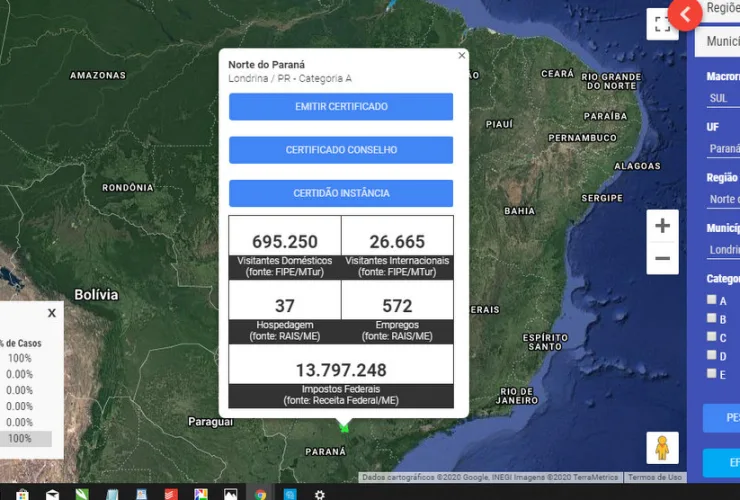740x500 pixels.
Task: Open the UF dropdown showing Paraná
Action: [x=723, y=149]
